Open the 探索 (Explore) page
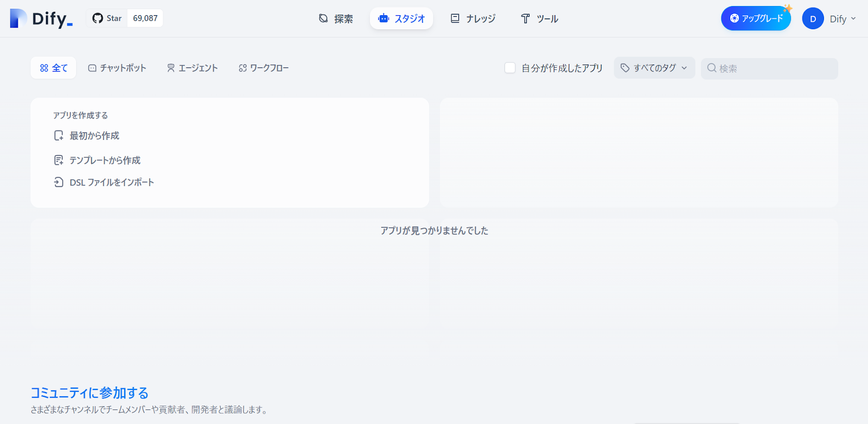This screenshot has height=424, width=868. click(335, 18)
